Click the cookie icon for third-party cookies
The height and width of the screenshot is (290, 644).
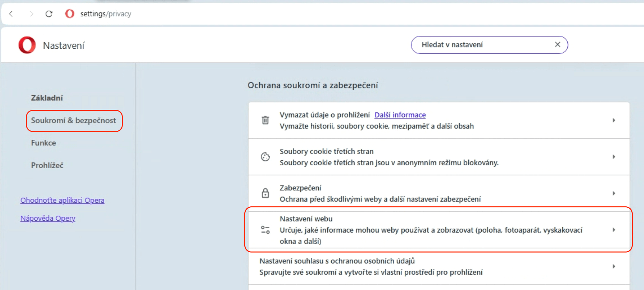pos(265,157)
